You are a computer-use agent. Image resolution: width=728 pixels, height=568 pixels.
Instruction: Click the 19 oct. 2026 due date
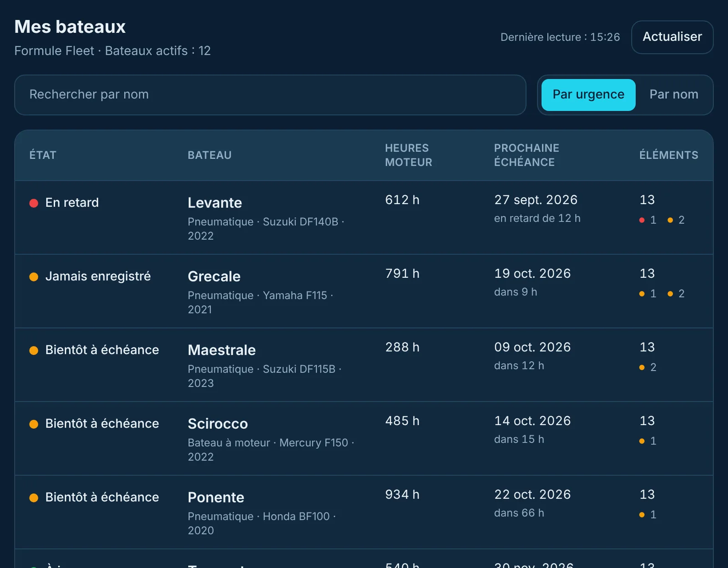pyautogui.click(x=532, y=274)
